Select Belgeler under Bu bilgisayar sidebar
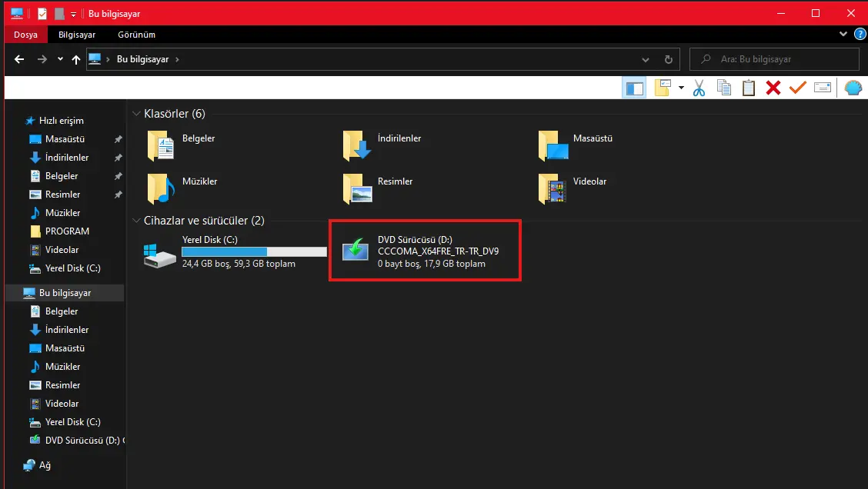The height and width of the screenshot is (489, 868). coord(62,311)
